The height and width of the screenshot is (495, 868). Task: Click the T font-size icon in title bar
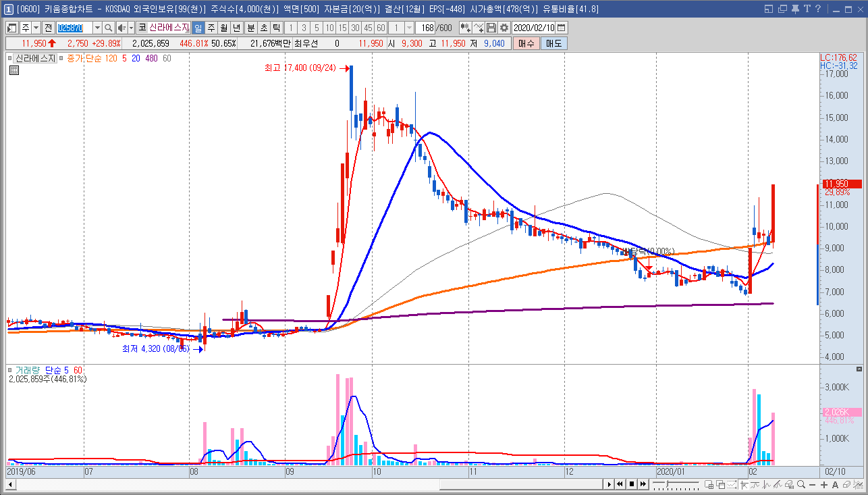tap(809, 9)
